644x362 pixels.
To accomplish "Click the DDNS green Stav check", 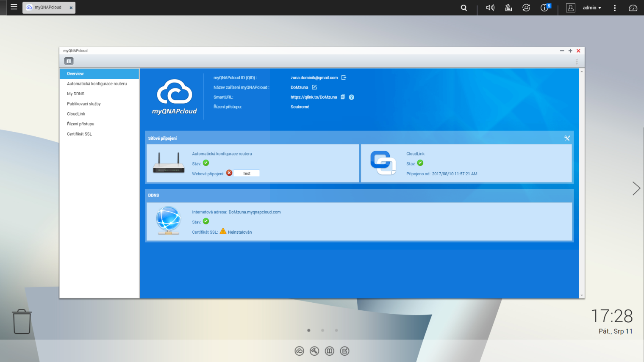I will click(x=206, y=221).
